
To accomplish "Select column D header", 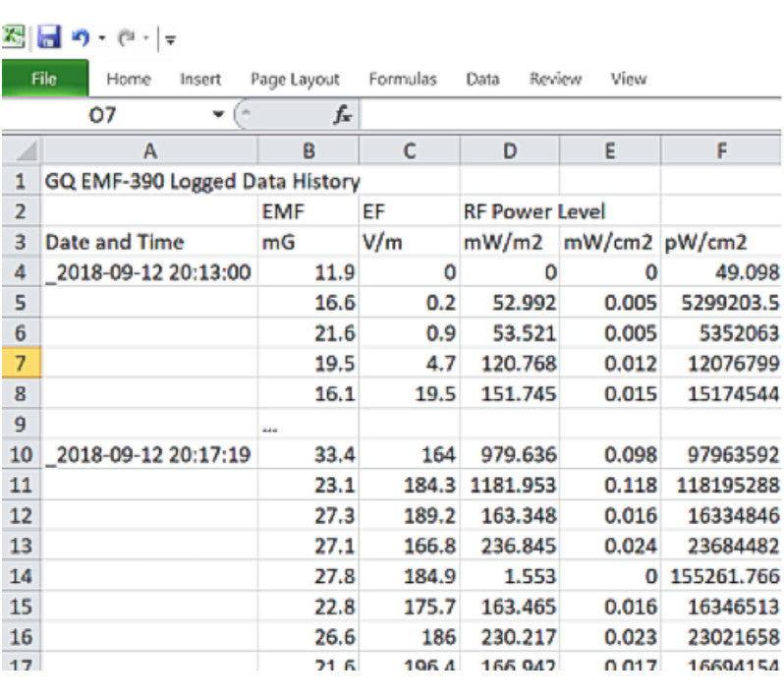I will coord(509,150).
